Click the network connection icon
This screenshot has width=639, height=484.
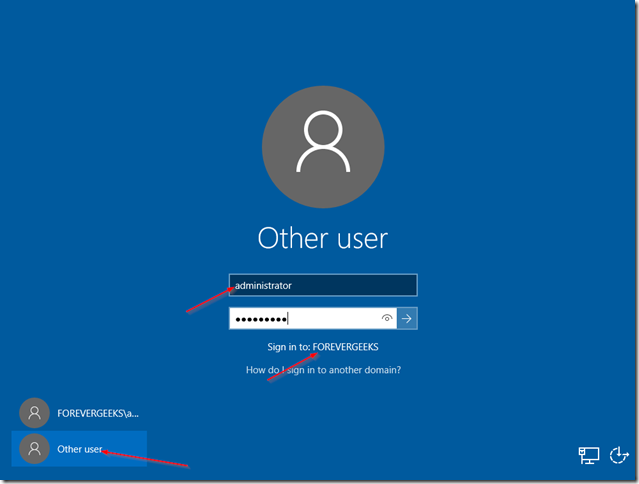[589, 455]
